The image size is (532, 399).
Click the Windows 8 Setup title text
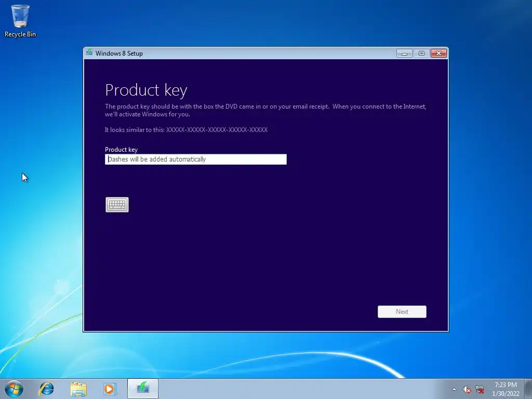pyautogui.click(x=119, y=54)
